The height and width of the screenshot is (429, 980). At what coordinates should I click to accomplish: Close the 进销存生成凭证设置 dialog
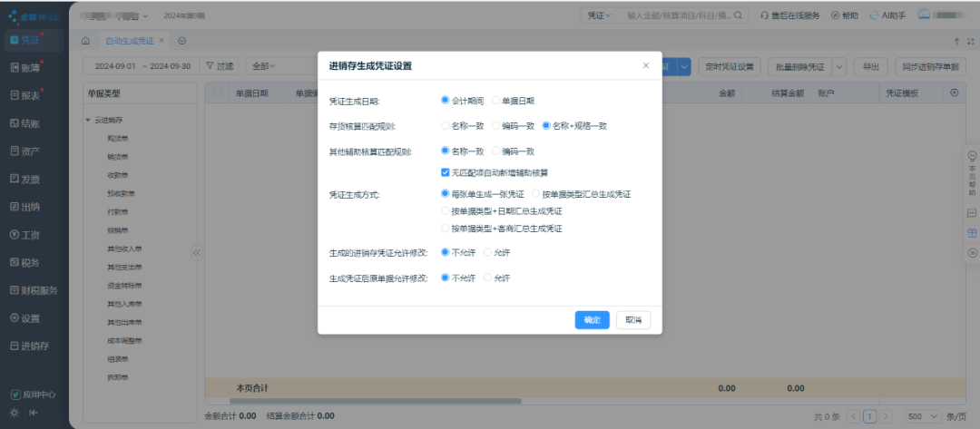tap(646, 66)
